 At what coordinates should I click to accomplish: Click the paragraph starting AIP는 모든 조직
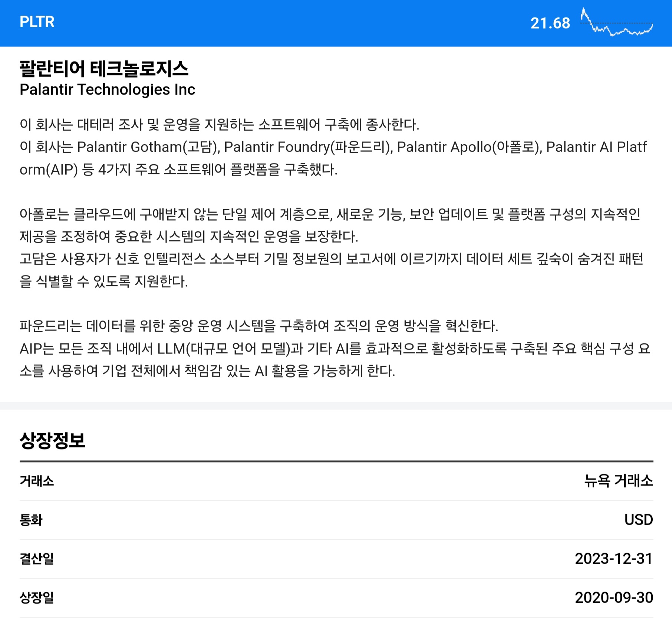point(335,360)
